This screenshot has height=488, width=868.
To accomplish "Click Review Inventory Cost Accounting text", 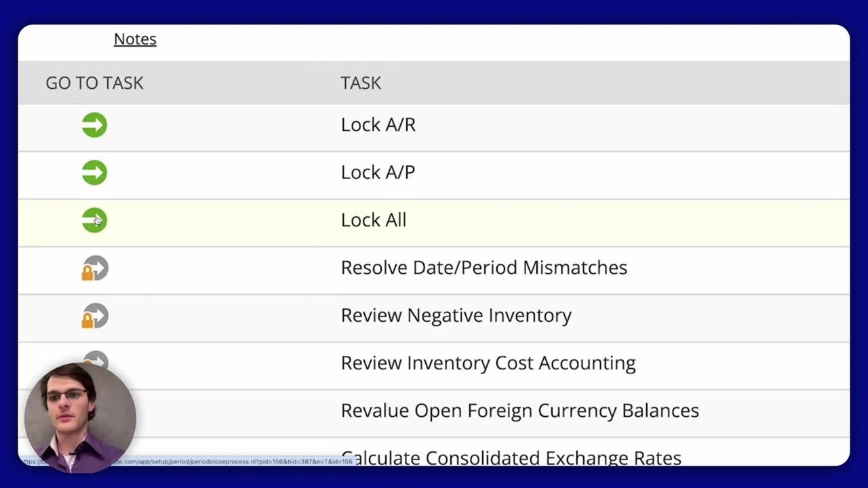I will coord(488,363).
